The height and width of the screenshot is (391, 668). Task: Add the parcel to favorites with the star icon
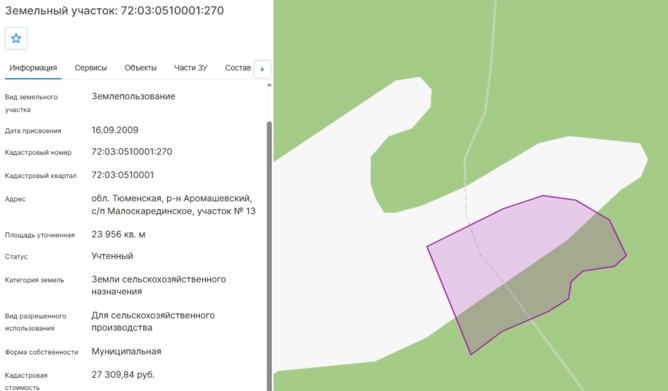pyautogui.click(x=16, y=38)
